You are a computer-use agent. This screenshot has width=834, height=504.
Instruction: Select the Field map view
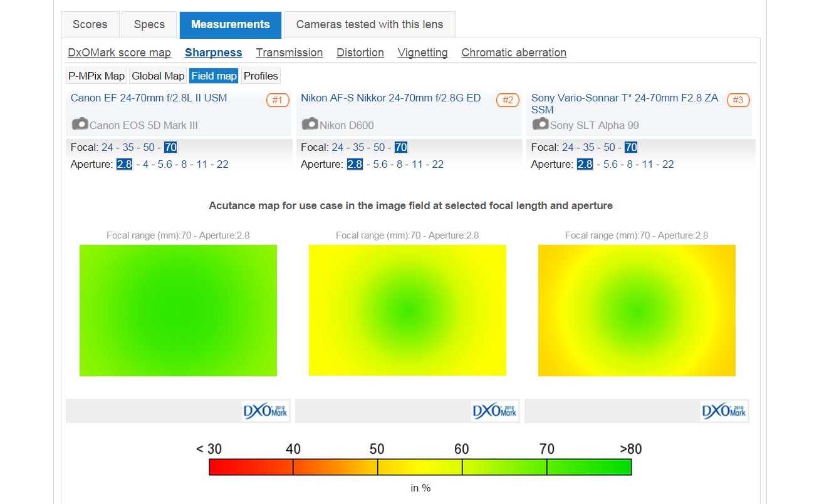tap(214, 76)
